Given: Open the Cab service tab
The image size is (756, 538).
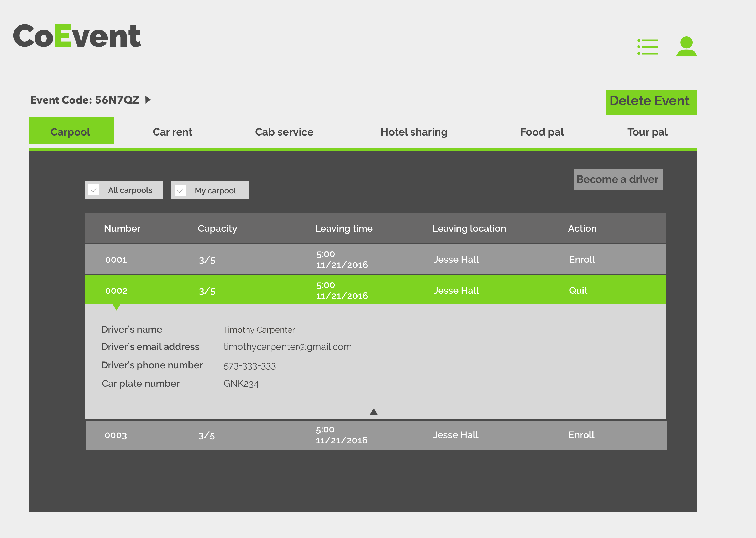Looking at the screenshot, I should coord(284,132).
